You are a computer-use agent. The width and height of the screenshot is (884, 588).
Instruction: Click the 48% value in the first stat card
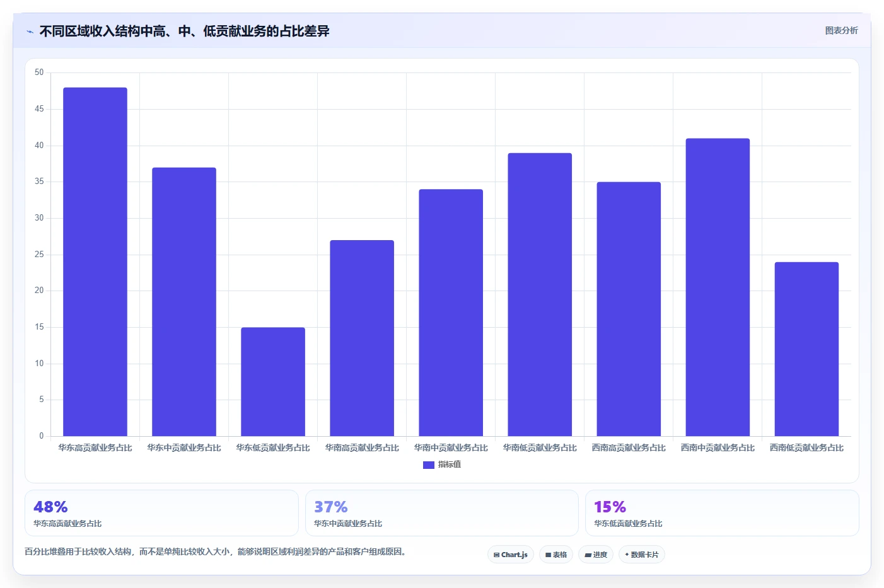(x=50, y=507)
